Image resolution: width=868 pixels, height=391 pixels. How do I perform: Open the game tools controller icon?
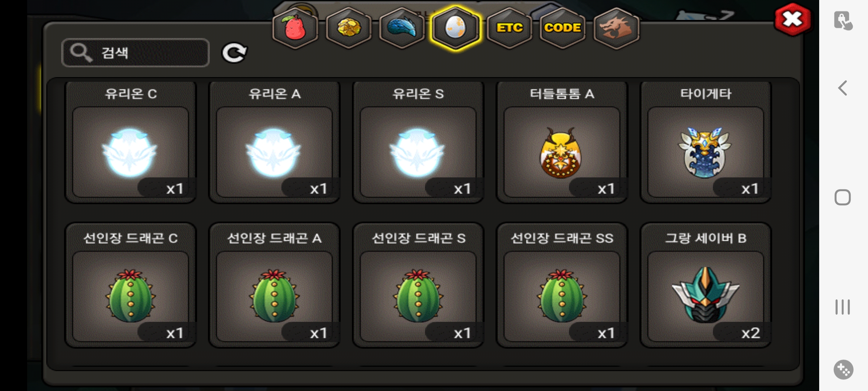click(843, 370)
